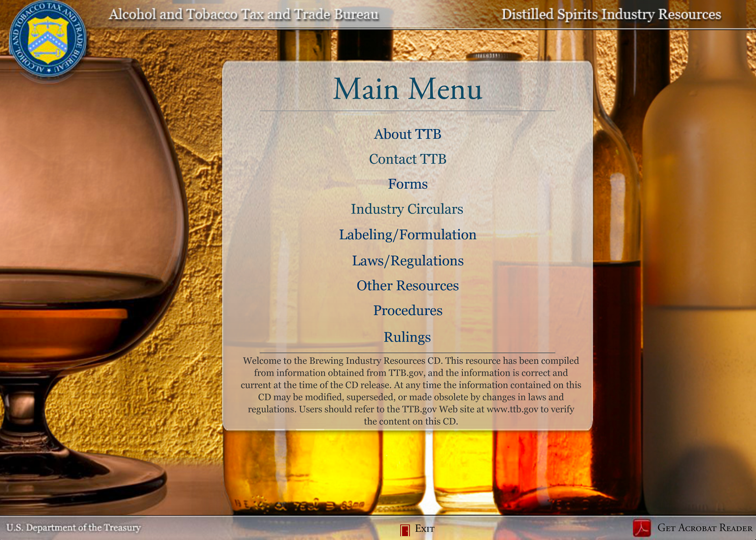Select Other Resources link

[x=408, y=285]
